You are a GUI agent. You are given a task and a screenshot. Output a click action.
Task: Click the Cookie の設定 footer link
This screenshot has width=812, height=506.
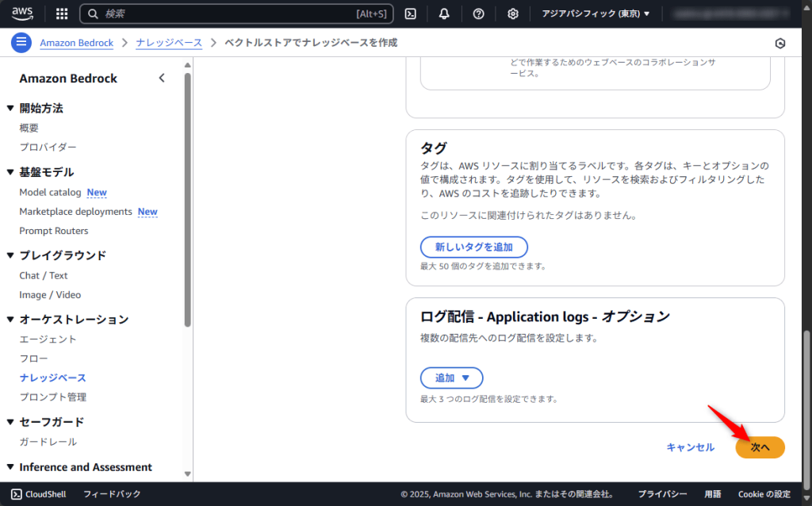pyautogui.click(x=764, y=494)
